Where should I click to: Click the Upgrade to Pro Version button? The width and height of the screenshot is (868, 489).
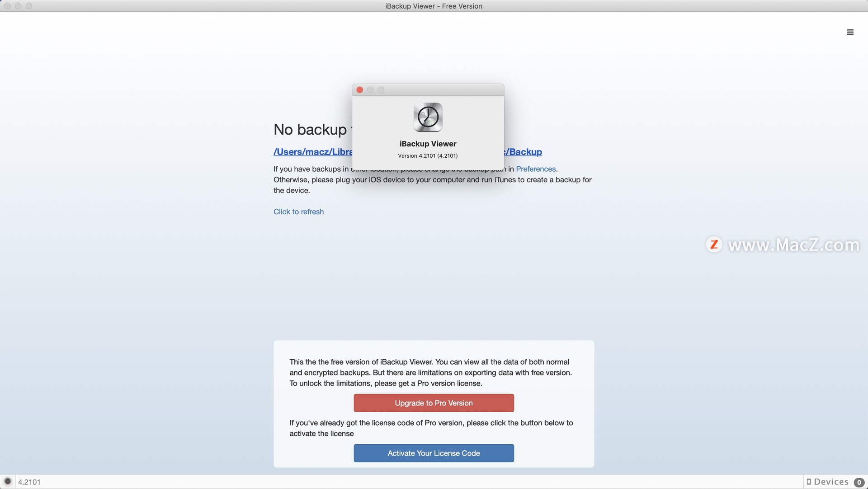434,403
